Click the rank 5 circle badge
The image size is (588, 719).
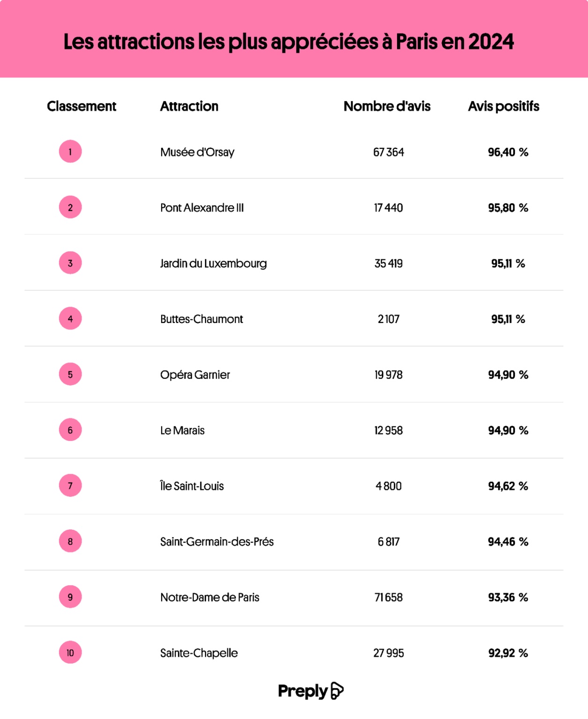(x=70, y=374)
